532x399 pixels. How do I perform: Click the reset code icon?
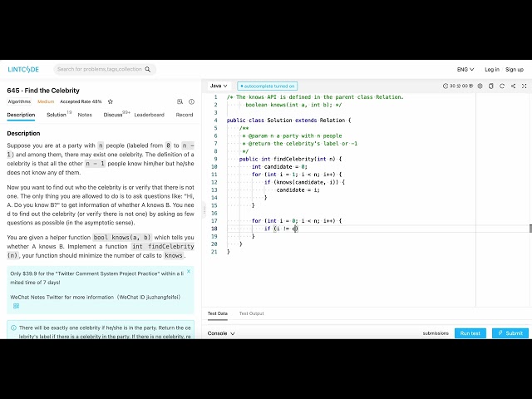click(502, 86)
